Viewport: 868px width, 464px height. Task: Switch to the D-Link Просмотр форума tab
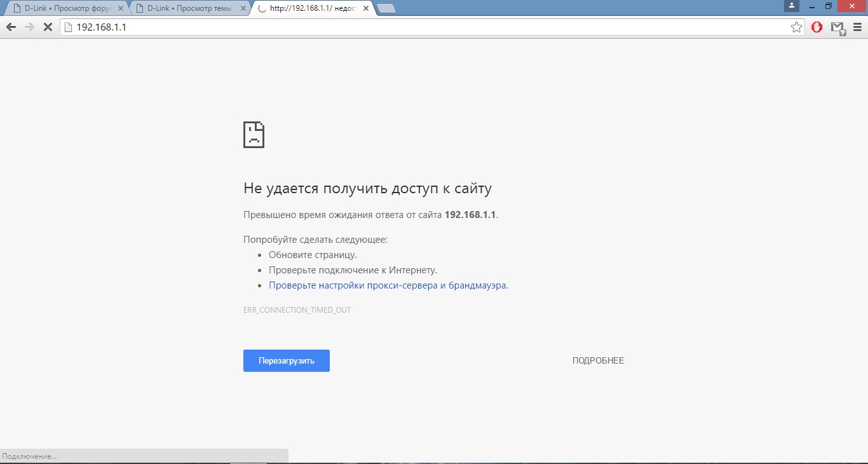(x=64, y=8)
